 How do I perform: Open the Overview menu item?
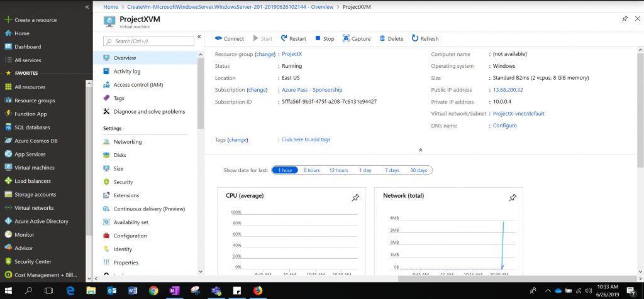pos(145,58)
